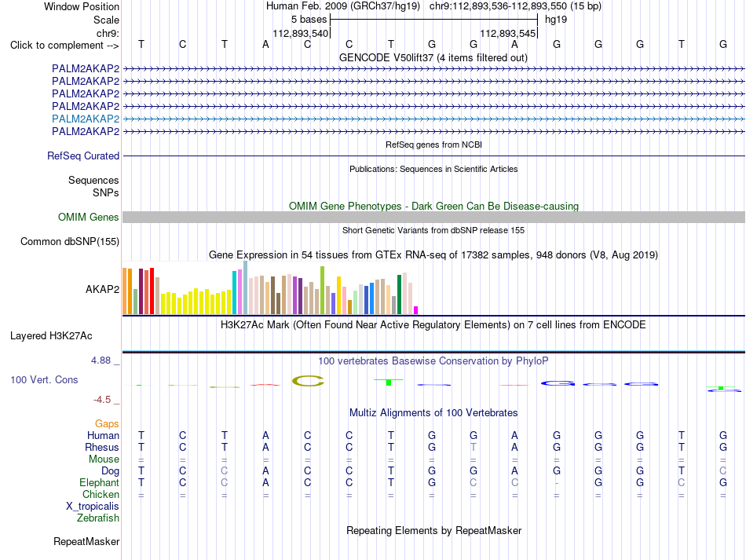Click the first blue G PhyloP logo letter
This screenshot has height=560, width=746.
coord(558,383)
